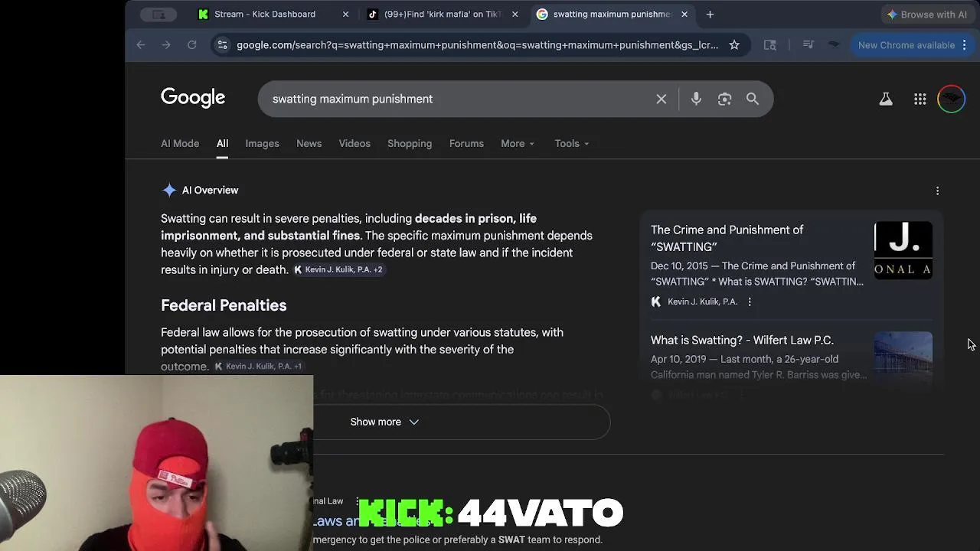Click the AI Overview label
Image resolution: width=980 pixels, height=551 pixels.
click(210, 191)
